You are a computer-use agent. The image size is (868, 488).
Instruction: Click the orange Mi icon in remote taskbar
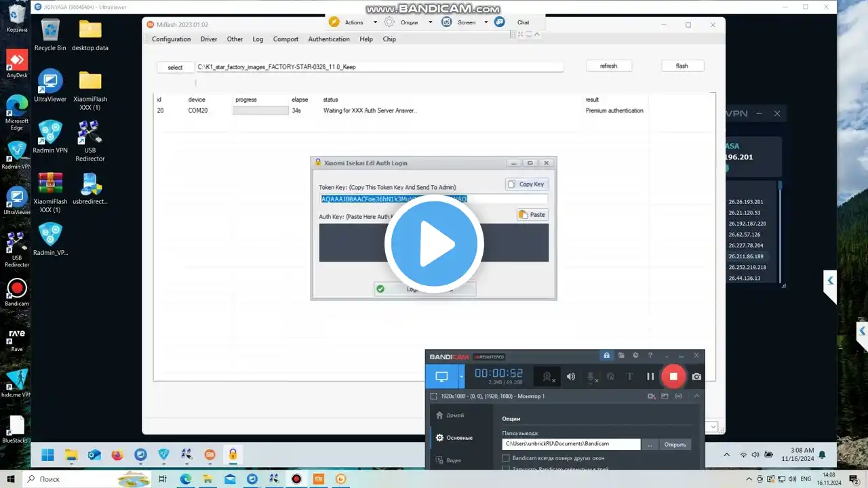point(210,455)
